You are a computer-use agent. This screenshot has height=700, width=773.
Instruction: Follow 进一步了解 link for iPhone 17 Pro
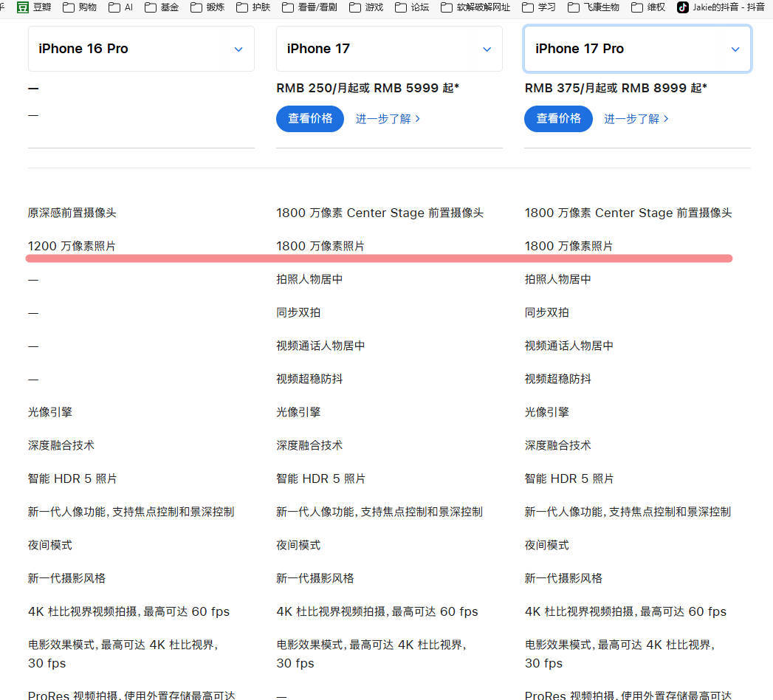coord(636,119)
